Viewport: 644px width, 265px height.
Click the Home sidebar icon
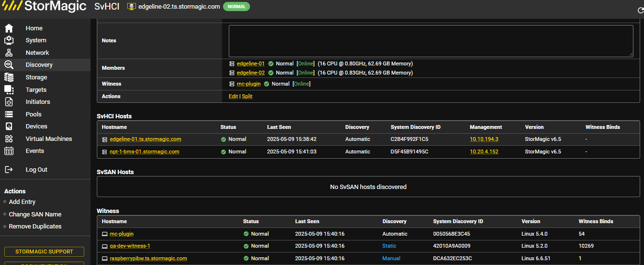click(9, 28)
